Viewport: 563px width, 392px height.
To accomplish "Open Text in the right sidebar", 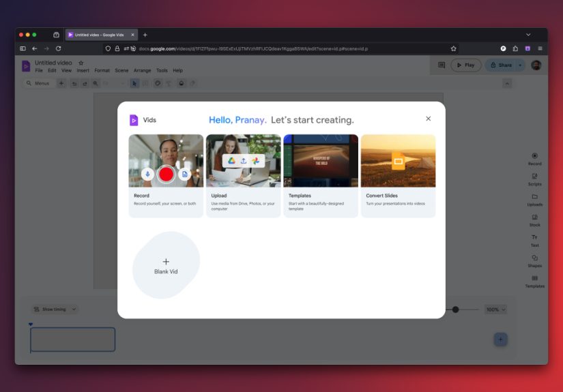I will 534,241.
